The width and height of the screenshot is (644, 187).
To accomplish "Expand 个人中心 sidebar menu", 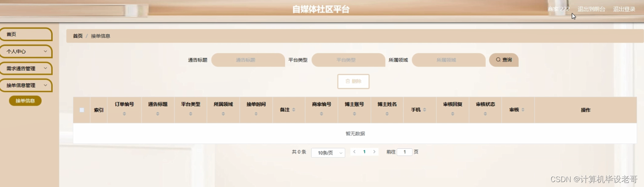I will coord(26,51).
